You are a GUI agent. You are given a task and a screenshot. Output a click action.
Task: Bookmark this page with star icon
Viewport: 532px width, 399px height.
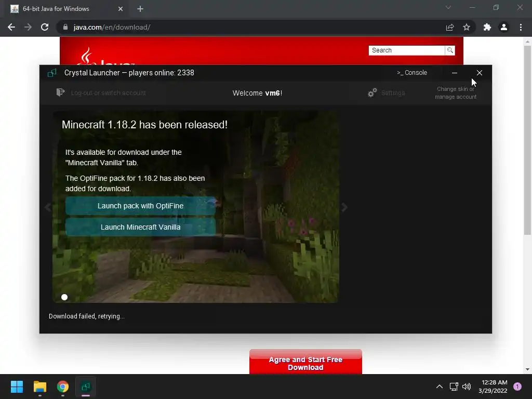point(467,27)
